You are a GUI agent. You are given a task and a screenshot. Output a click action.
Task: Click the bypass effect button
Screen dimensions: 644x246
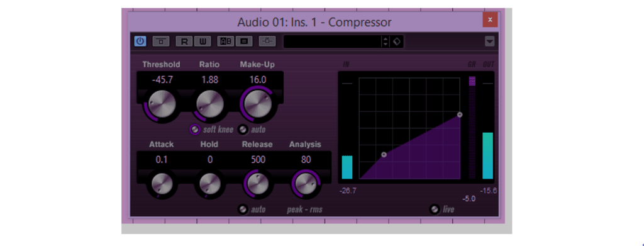160,42
